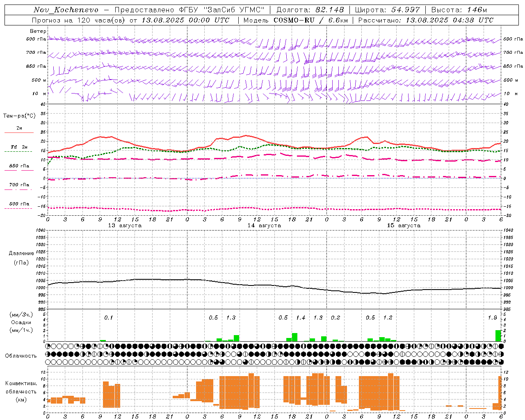Image resolution: width=525 pixels, height=420 pixels.
Task: Select left-axis 850 гПа wind level label
Action: 36,66
